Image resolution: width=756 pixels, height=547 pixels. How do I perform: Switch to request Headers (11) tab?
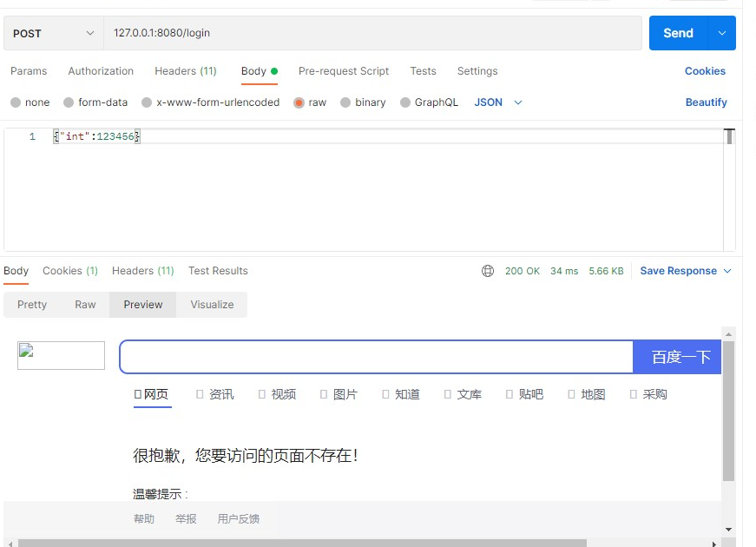point(186,71)
